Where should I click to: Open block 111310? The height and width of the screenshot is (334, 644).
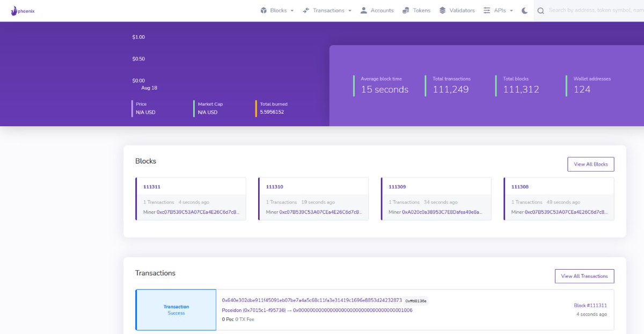click(275, 187)
